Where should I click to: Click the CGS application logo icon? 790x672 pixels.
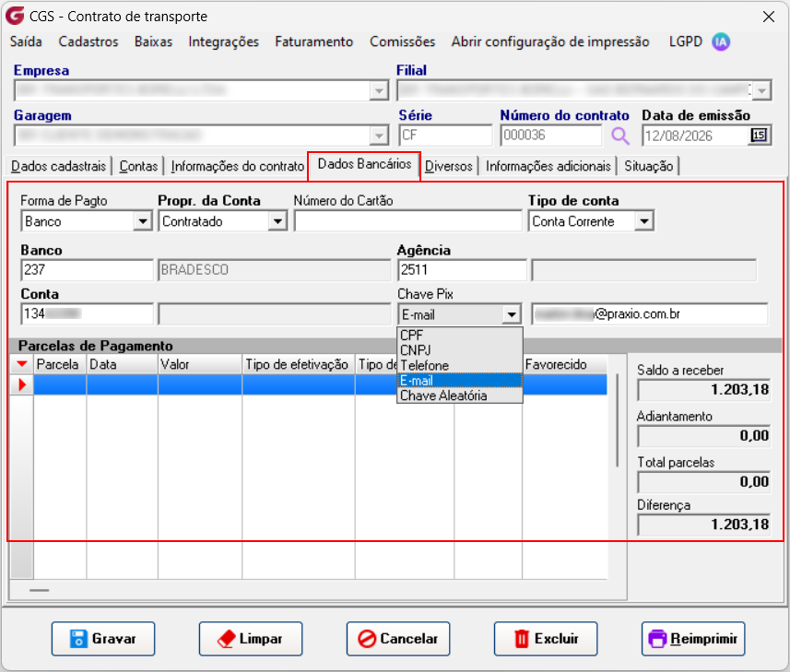pyautogui.click(x=15, y=15)
